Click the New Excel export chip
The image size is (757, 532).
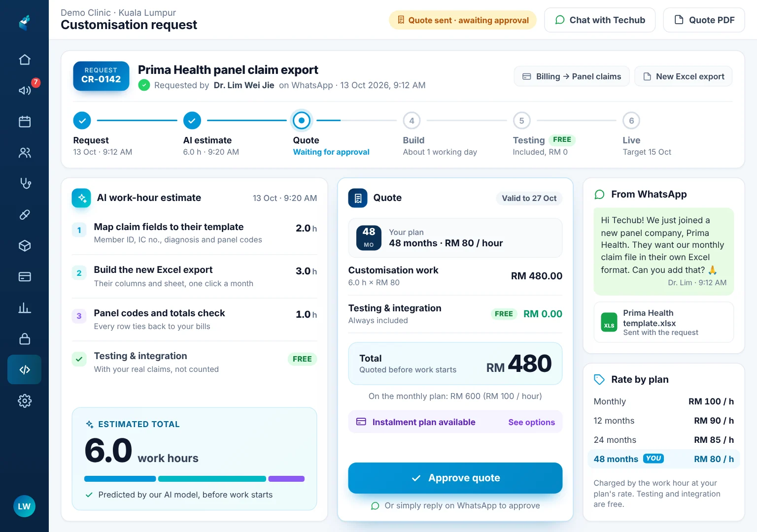[x=683, y=76]
